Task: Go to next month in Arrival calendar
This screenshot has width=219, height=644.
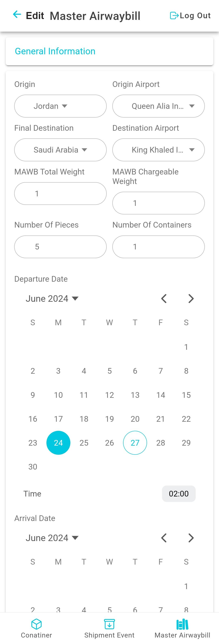Action: [191, 538]
